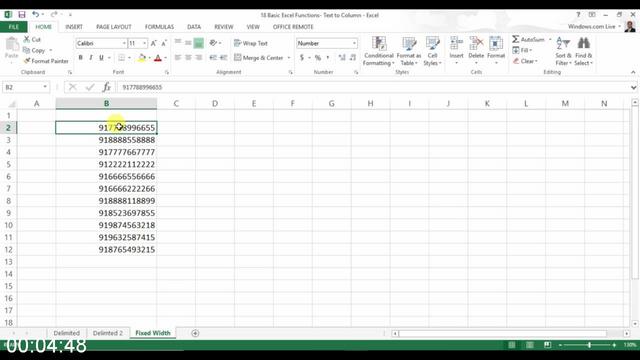Open the Delimited 2 sheet tab

(x=108, y=333)
